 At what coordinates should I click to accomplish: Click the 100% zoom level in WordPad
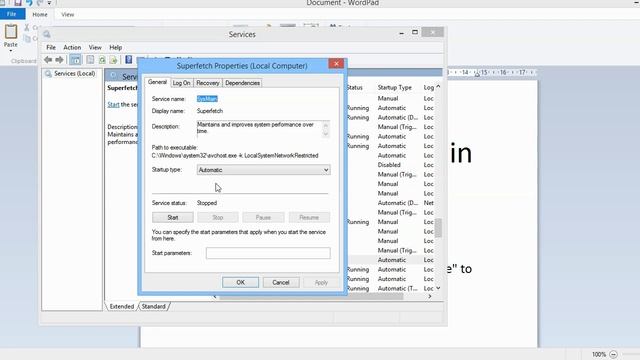coord(599,354)
